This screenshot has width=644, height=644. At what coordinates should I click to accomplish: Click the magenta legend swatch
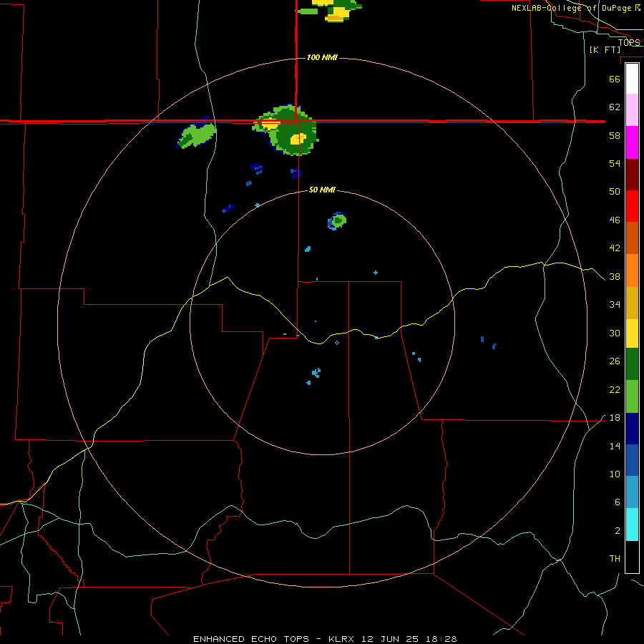click(x=632, y=142)
